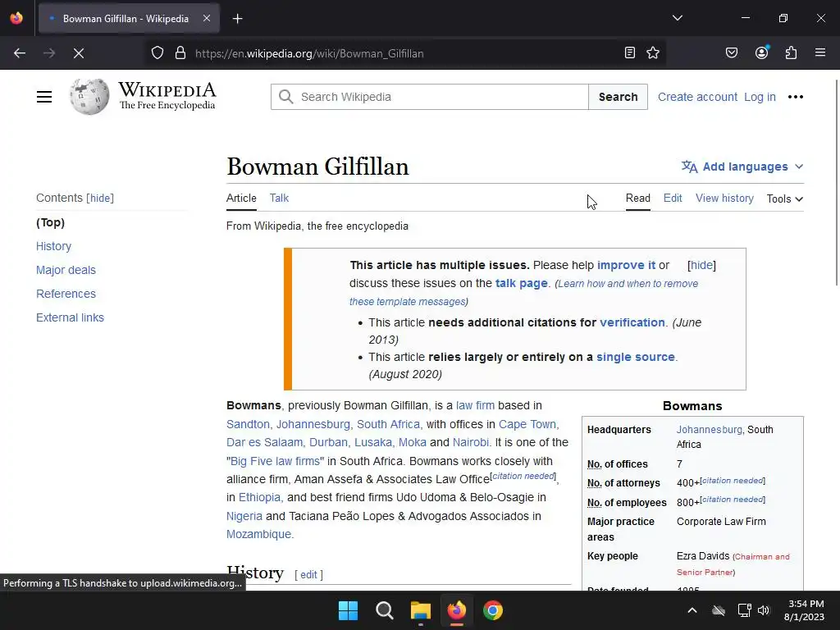840x630 pixels.
Task: Open File Explorer from taskbar
Action: pos(421,610)
